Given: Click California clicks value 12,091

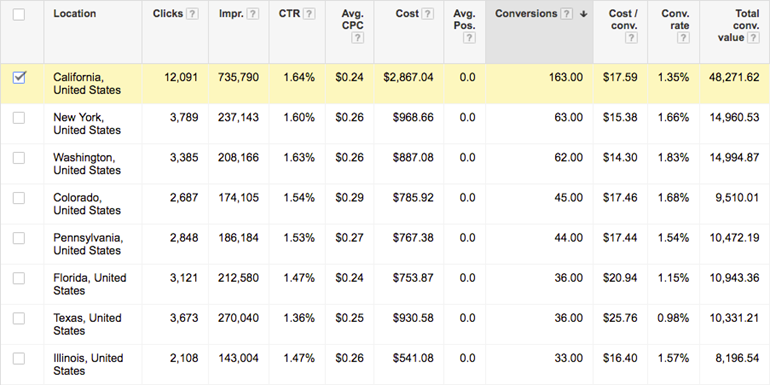Looking at the screenshot, I should click(181, 78).
